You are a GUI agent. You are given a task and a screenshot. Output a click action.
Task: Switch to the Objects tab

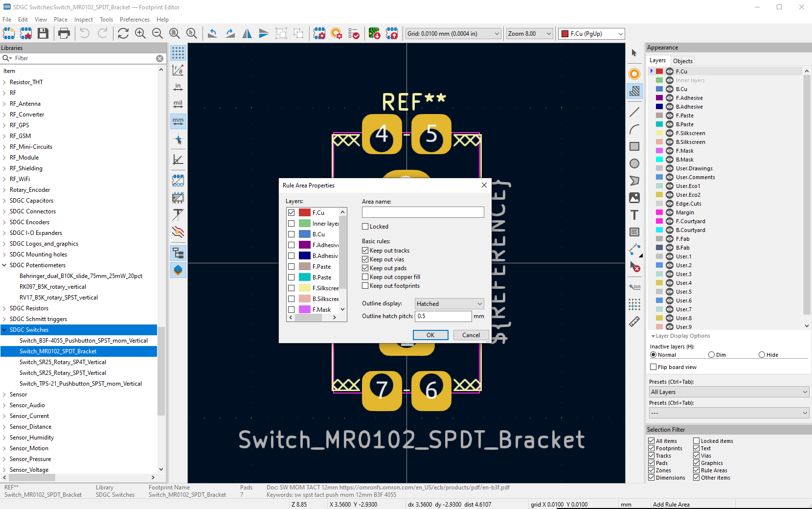[x=682, y=61]
